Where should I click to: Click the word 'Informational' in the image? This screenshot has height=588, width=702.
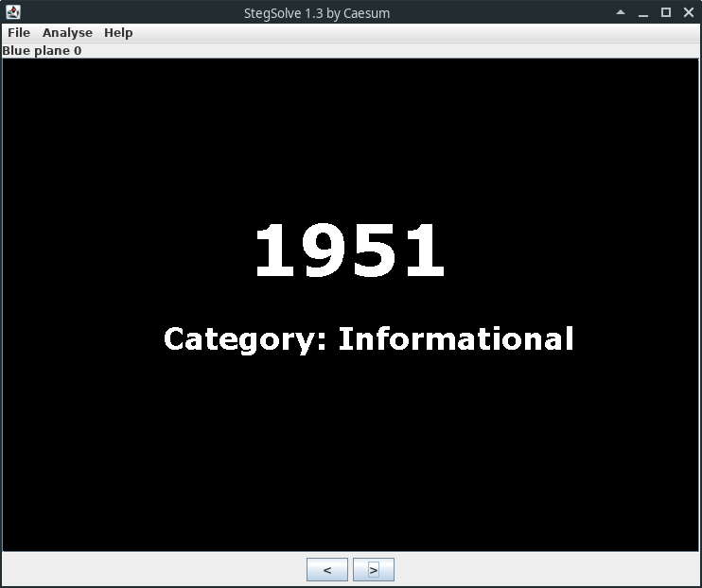[456, 338]
